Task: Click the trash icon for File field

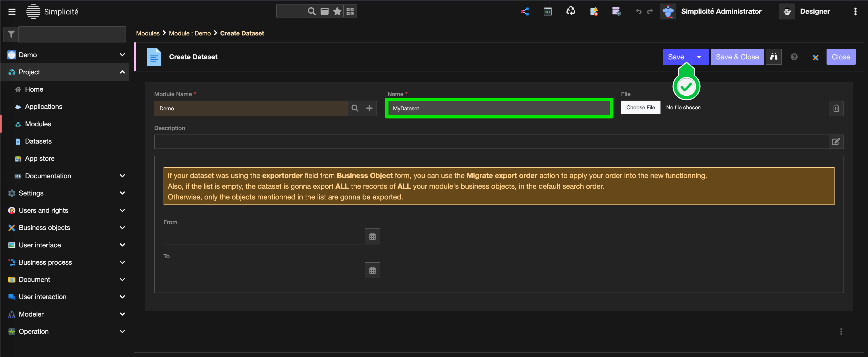Action: tap(836, 108)
